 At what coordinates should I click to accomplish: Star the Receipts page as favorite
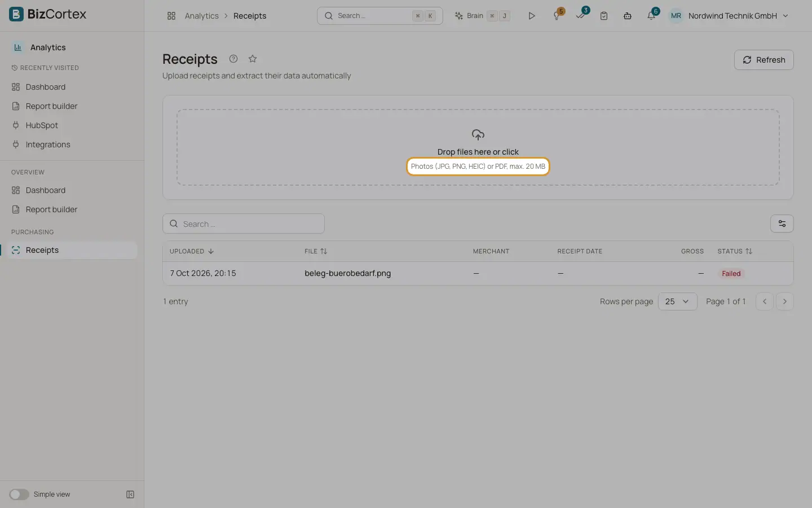[253, 59]
